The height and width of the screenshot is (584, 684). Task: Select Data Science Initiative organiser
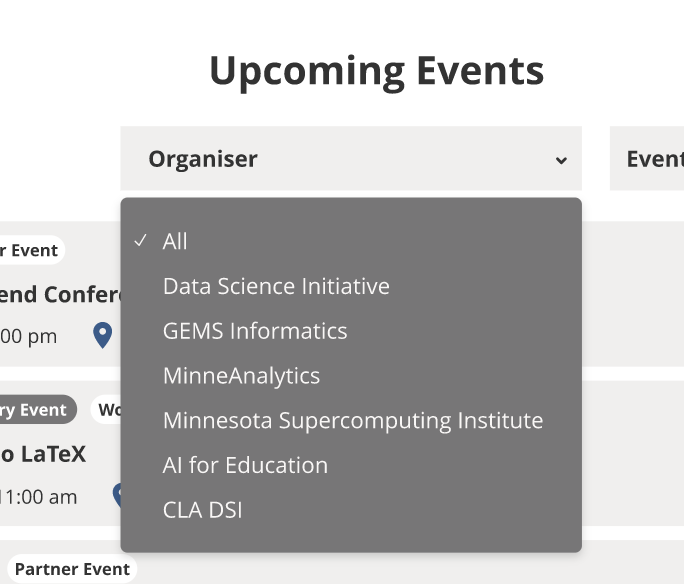276,286
